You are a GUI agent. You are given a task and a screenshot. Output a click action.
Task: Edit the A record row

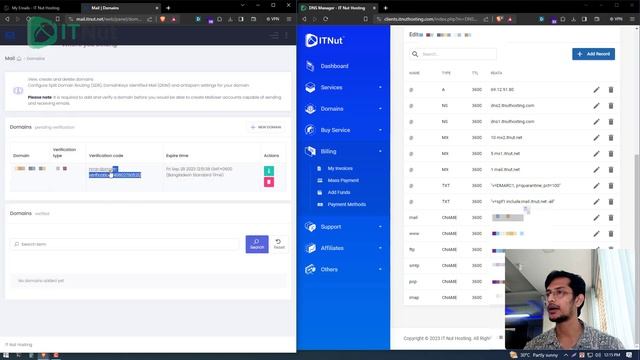596,89
